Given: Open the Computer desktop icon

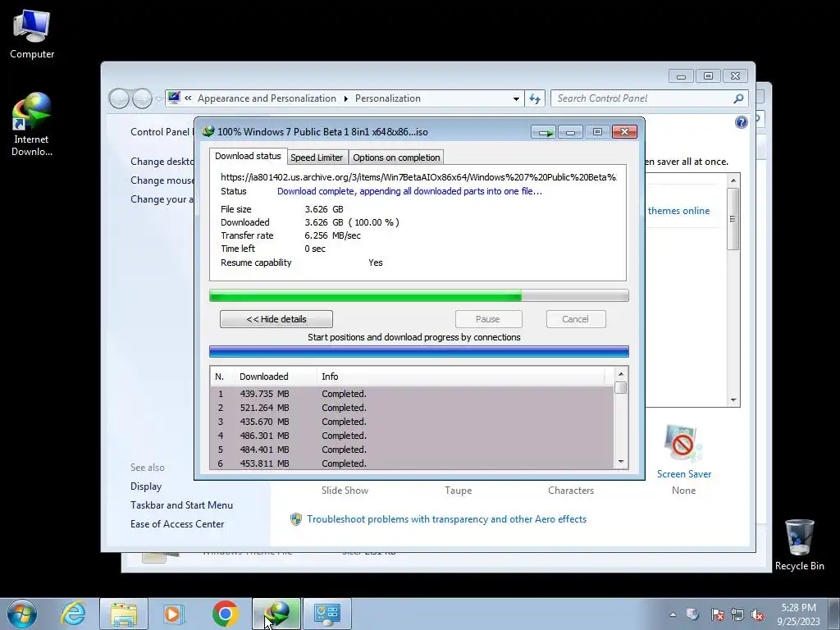Looking at the screenshot, I should (32, 34).
